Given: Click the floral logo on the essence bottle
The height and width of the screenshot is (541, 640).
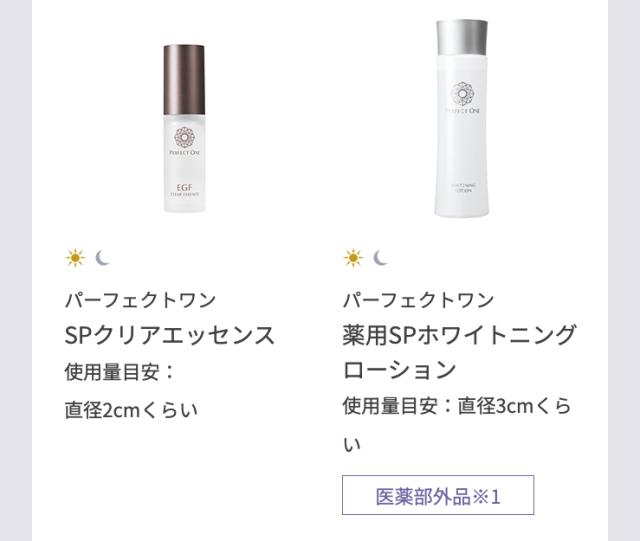Looking at the screenshot, I should point(184,137).
